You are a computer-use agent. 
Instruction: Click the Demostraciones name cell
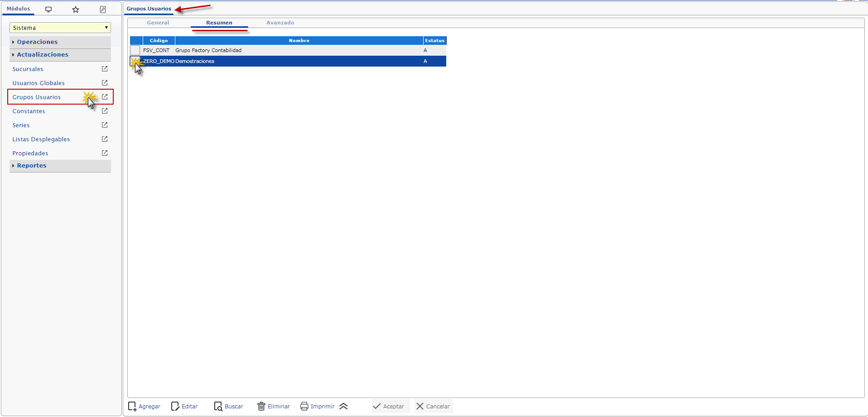[x=299, y=61]
